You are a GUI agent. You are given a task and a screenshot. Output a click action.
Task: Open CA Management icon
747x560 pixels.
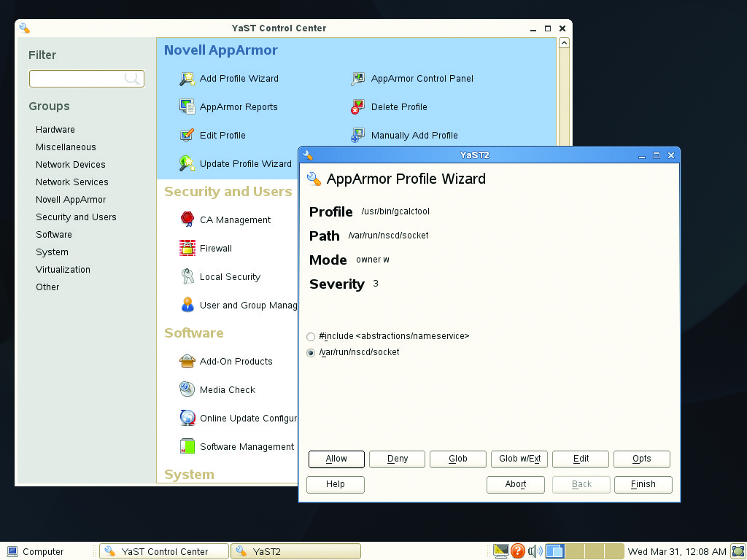187,220
